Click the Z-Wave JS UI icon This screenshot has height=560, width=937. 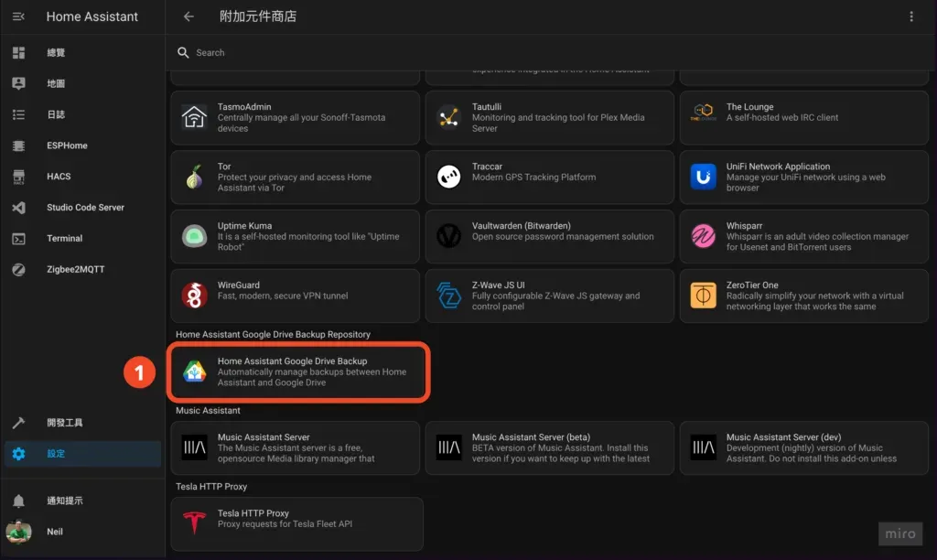point(448,295)
